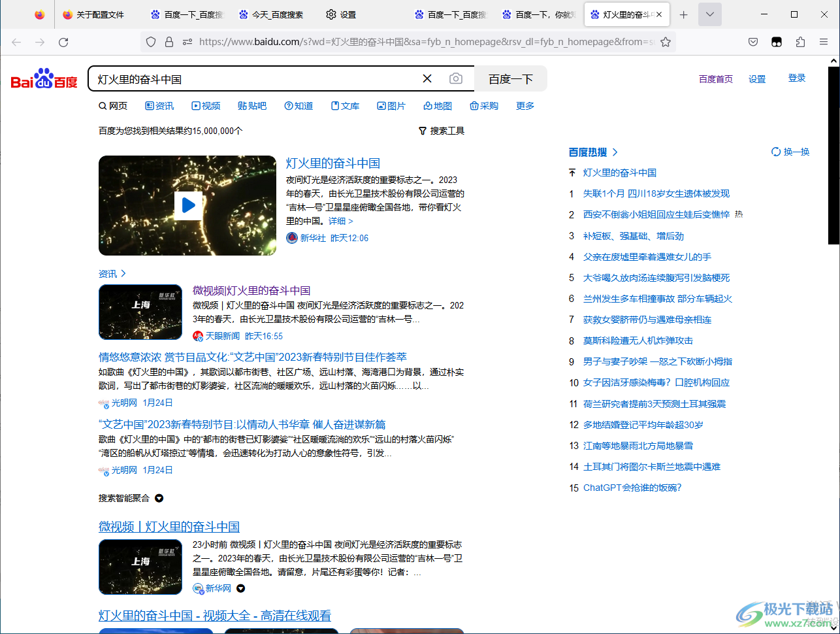The height and width of the screenshot is (634, 840).
Task: Clear search box with X icon
Action: pyautogui.click(x=427, y=78)
